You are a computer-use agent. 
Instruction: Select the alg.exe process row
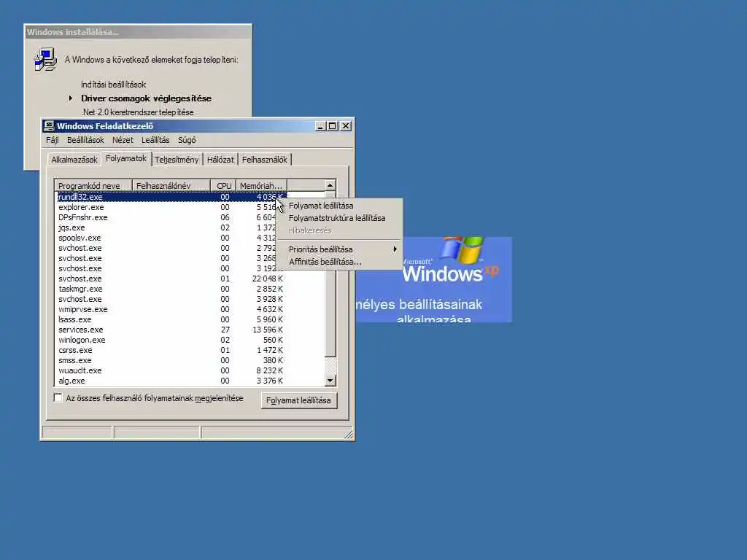point(171,381)
